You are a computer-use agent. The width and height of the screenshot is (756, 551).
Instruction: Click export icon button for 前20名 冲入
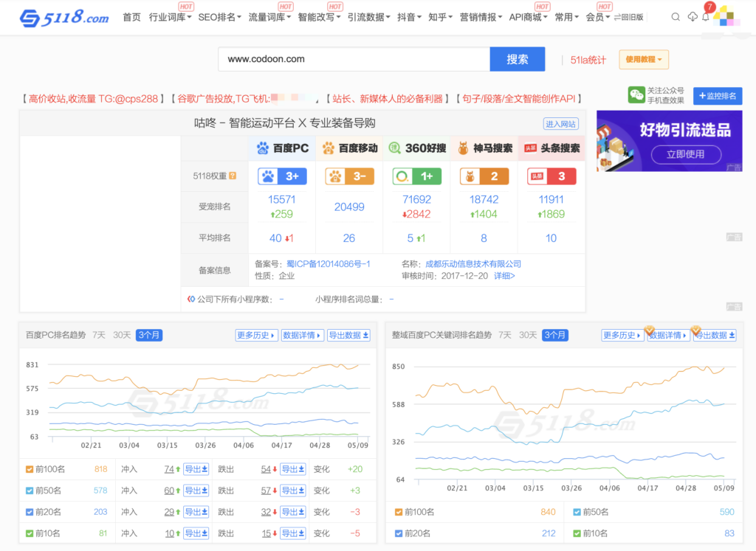pos(196,512)
